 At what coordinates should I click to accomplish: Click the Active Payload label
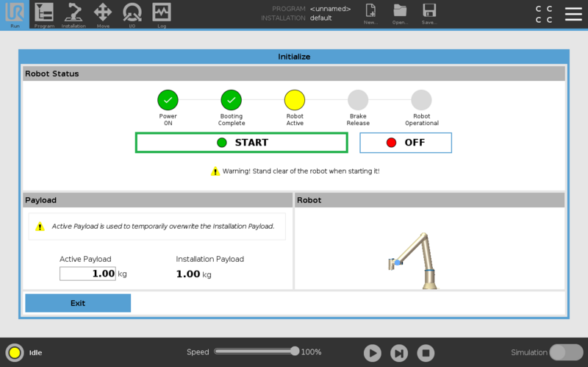click(85, 259)
